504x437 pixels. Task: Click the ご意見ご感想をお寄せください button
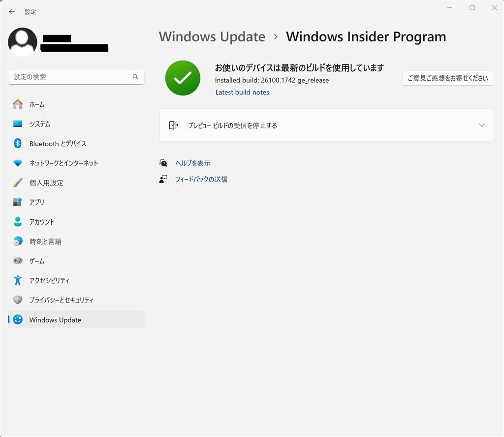point(448,78)
